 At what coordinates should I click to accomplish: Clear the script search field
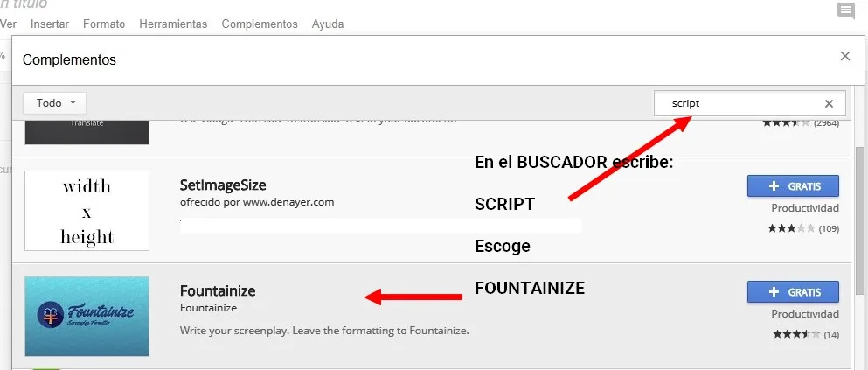point(829,103)
